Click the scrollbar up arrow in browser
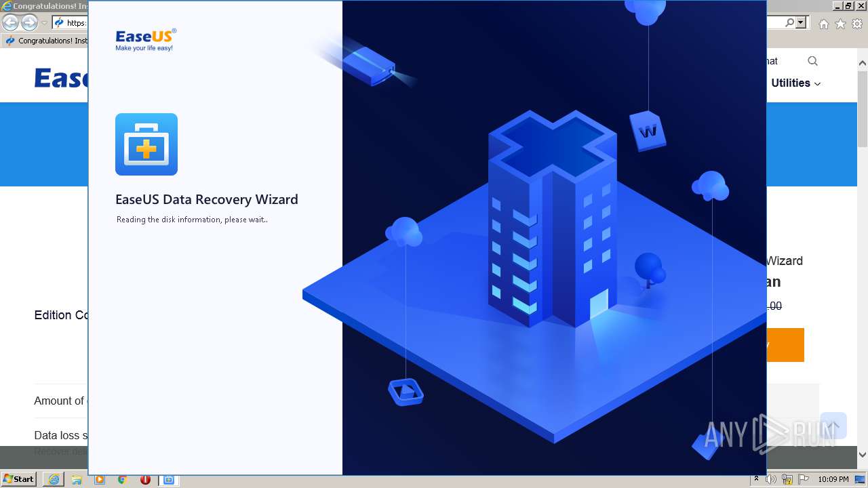The width and height of the screenshot is (868, 488). (x=863, y=64)
